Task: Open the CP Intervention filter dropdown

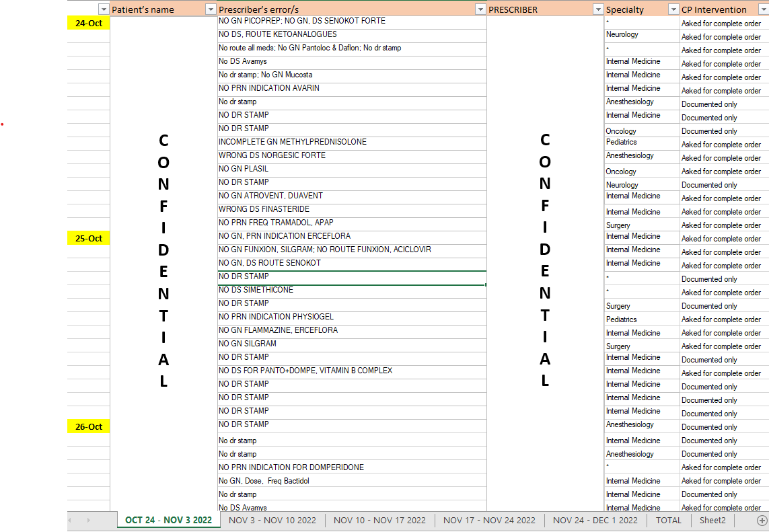Action: [x=764, y=9]
